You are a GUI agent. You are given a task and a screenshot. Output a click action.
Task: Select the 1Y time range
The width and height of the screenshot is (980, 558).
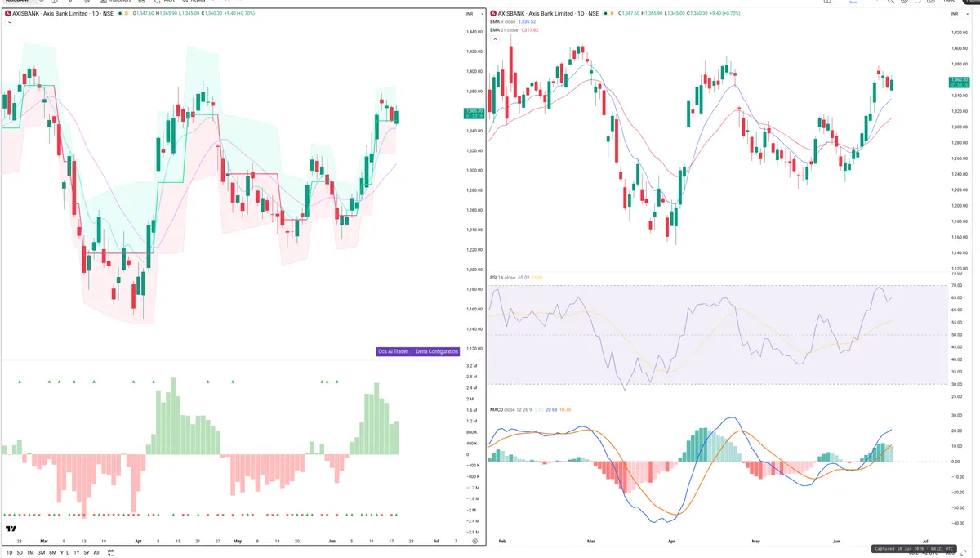pyautogui.click(x=77, y=552)
